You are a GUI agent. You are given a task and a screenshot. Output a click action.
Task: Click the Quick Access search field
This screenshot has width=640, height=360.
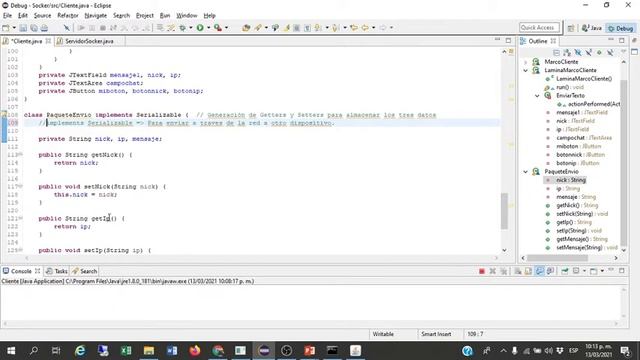[x=539, y=27]
